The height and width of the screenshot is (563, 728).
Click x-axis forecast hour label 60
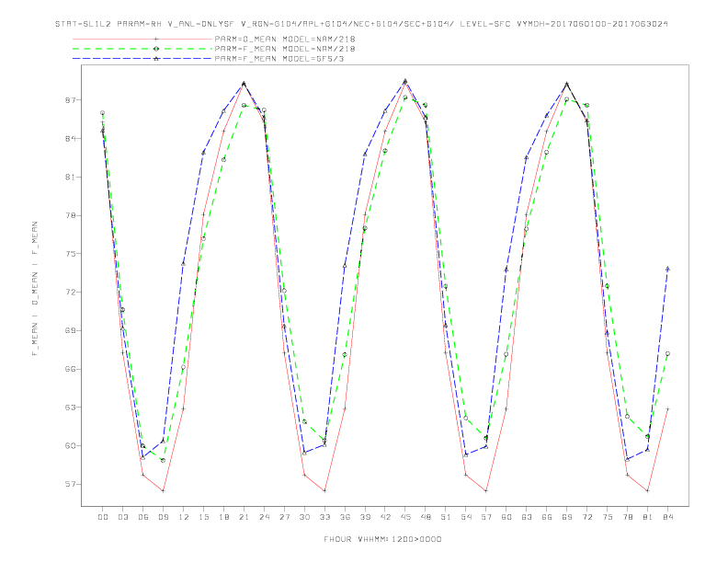(506, 517)
